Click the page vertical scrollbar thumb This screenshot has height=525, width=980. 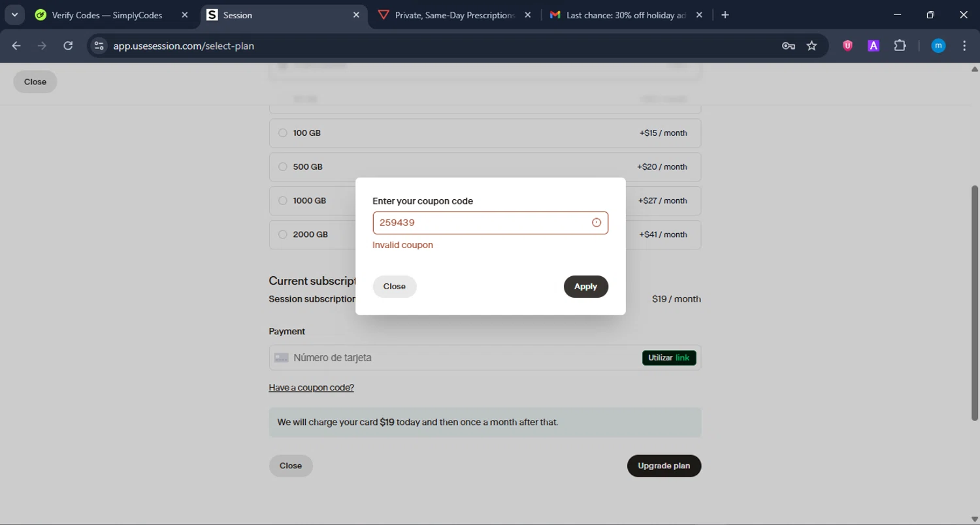tap(974, 303)
